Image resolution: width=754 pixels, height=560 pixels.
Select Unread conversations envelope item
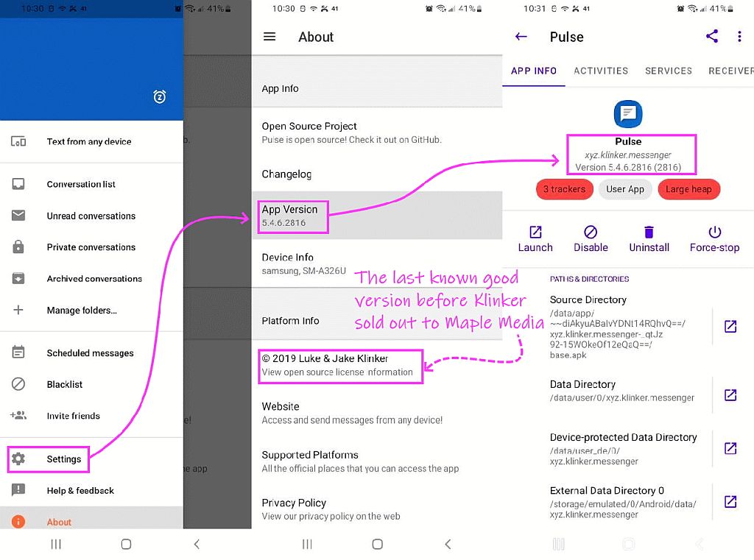click(x=91, y=216)
